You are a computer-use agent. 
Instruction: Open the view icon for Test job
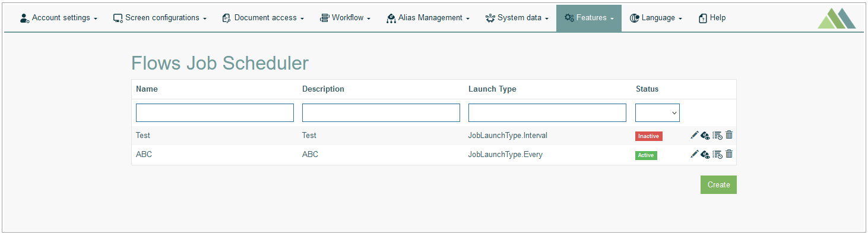pyautogui.click(x=705, y=136)
